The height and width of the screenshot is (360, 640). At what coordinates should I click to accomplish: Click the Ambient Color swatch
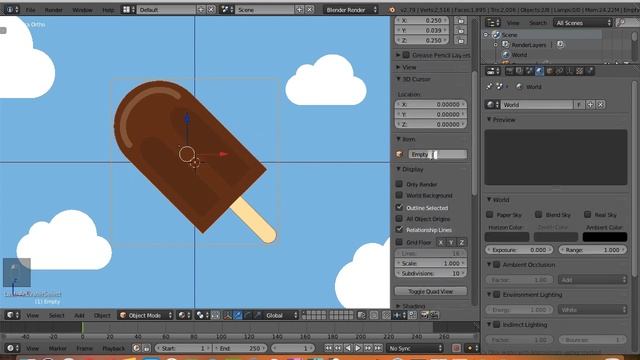click(x=604, y=237)
